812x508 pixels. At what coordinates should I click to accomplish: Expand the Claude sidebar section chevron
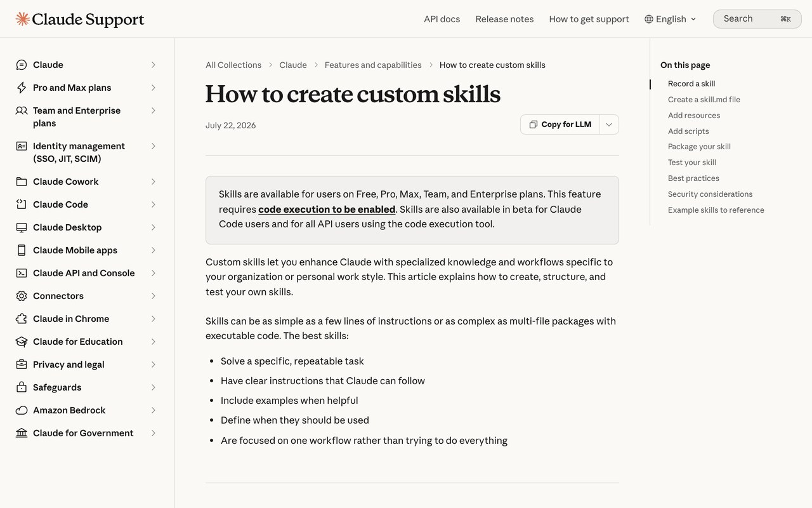pyautogui.click(x=154, y=65)
